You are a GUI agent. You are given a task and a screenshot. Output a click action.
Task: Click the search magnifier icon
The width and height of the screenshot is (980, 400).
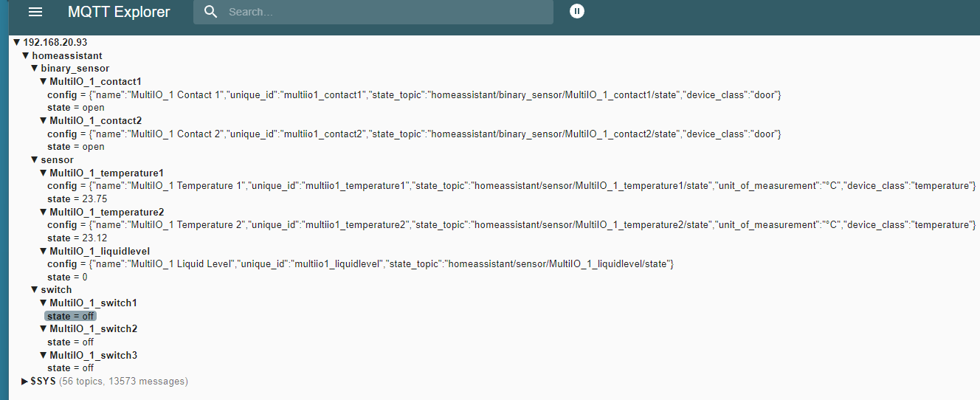(211, 12)
